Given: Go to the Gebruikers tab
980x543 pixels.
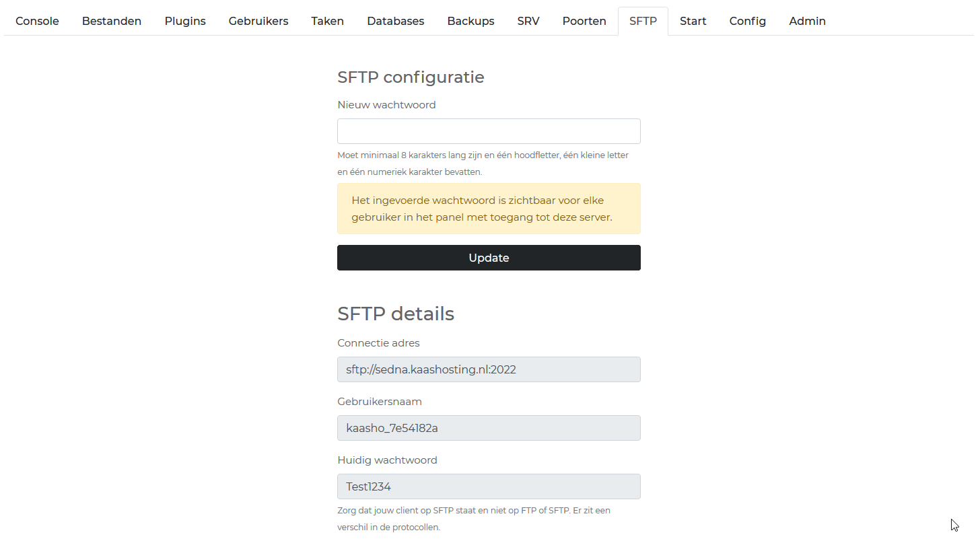Looking at the screenshot, I should pyautogui.click(x=258, y=21).
